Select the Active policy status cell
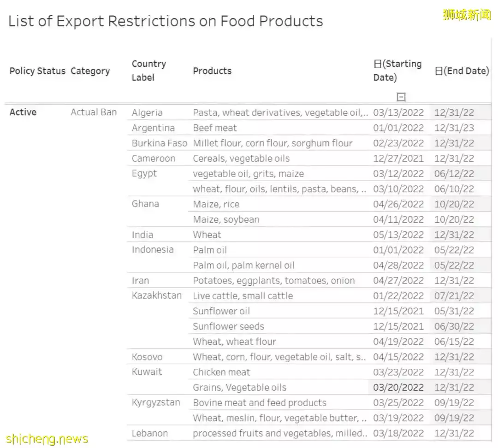Image resolution: width=498 pixels, height=448 pixels. pyautogui.click(x=23, y=112)
